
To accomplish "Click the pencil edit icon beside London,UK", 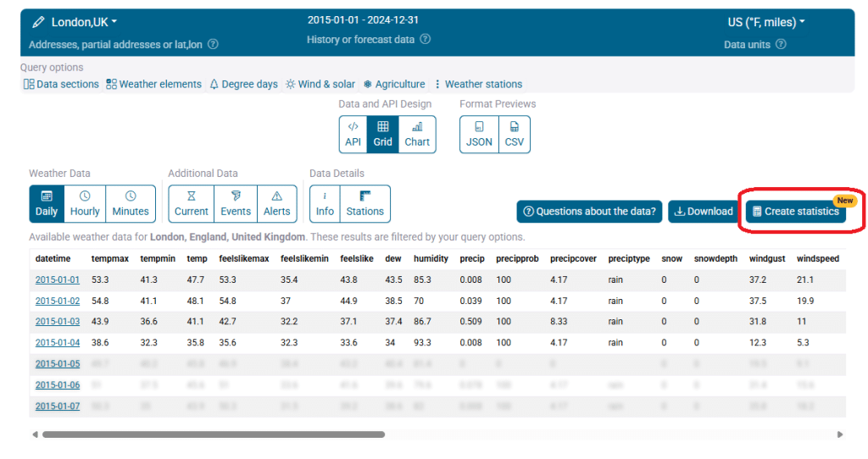I will pos(38,22).
